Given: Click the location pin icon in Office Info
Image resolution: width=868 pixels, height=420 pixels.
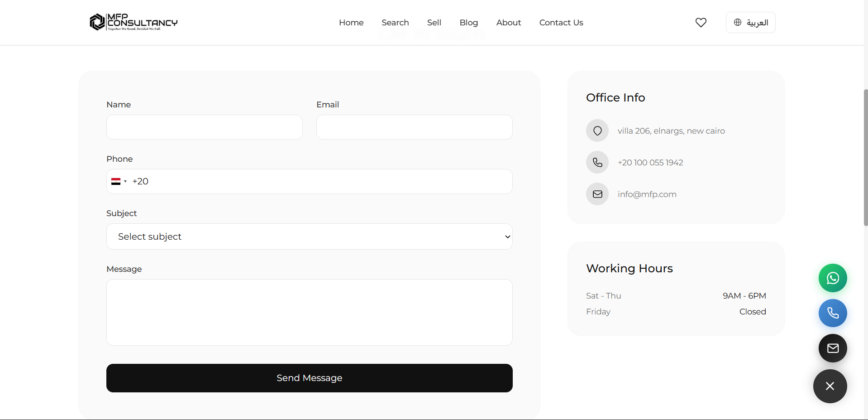Looking at the screenshot, I should pos(597,130).
